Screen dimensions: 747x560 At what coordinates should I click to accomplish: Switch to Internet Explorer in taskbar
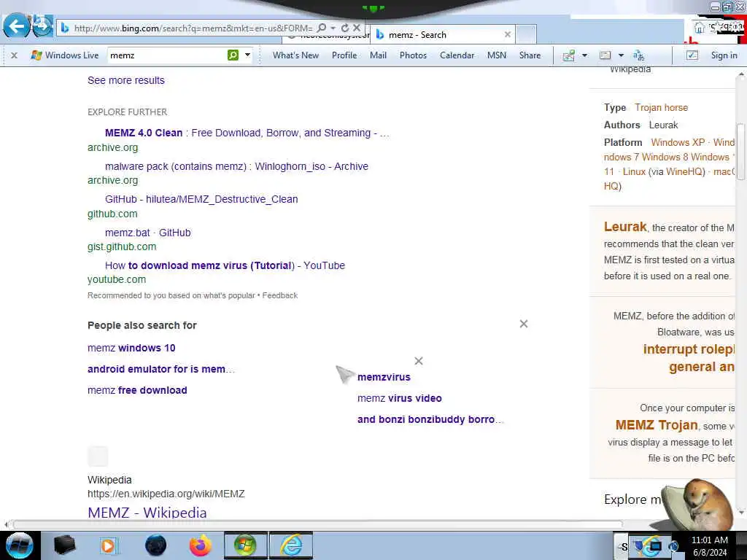pyautogui.click(x=291, y=545)
